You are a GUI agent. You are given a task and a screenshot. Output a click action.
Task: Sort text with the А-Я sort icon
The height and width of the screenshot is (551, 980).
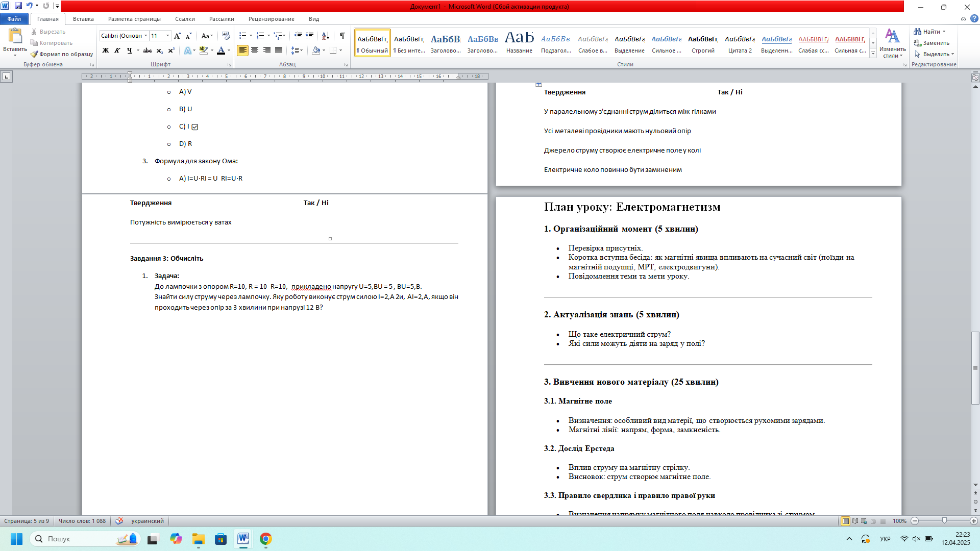(x=326, y=36)
